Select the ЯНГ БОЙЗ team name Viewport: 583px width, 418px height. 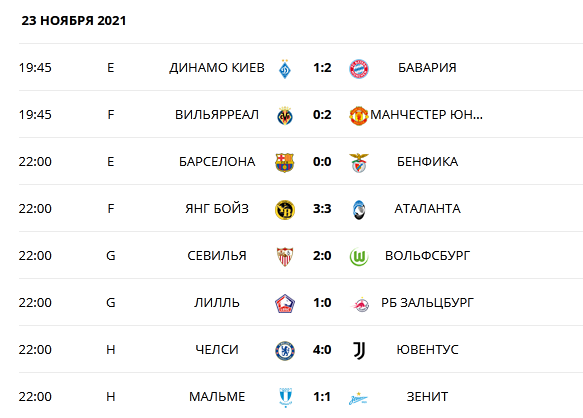(217, 209)
